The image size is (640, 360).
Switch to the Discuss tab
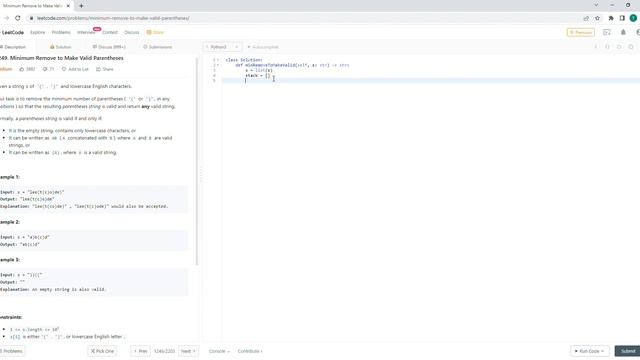(x=109, y=47)
